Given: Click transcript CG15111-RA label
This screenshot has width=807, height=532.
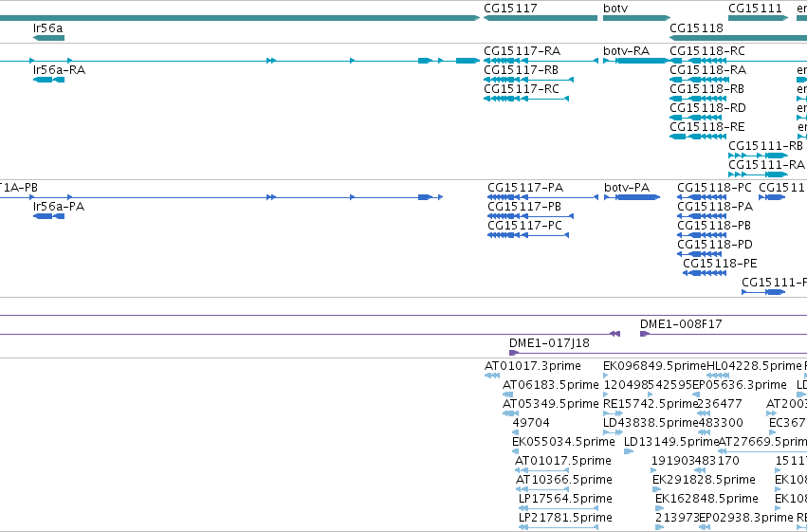Looking at the screenshot, I should pyautogui.click(x=766, y=165).
